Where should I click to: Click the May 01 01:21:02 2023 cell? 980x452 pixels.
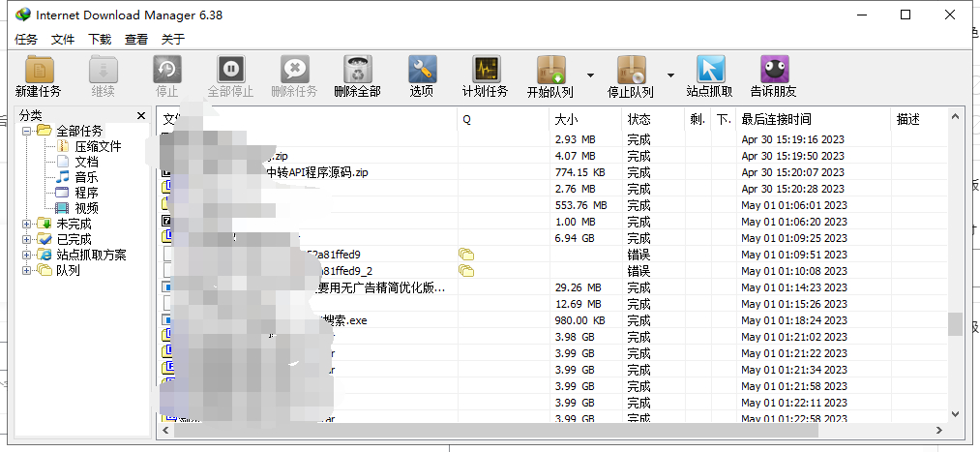[x=794, y=337]
